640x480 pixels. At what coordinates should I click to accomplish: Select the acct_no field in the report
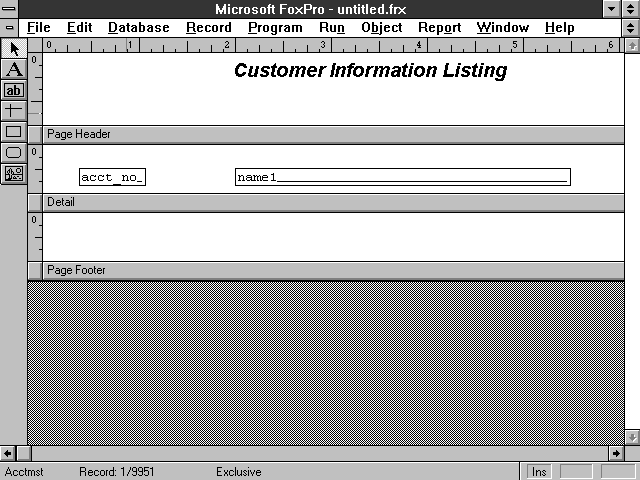[113, 178]
